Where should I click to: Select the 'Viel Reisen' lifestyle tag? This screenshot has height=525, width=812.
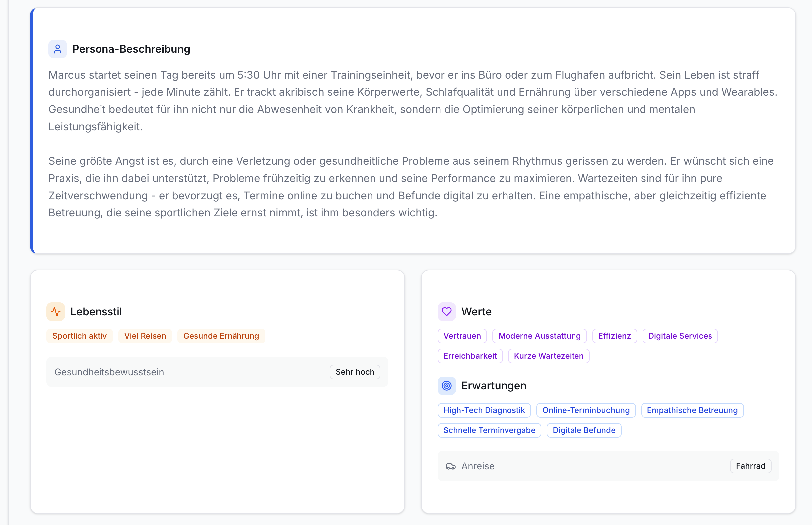[145, 336]
